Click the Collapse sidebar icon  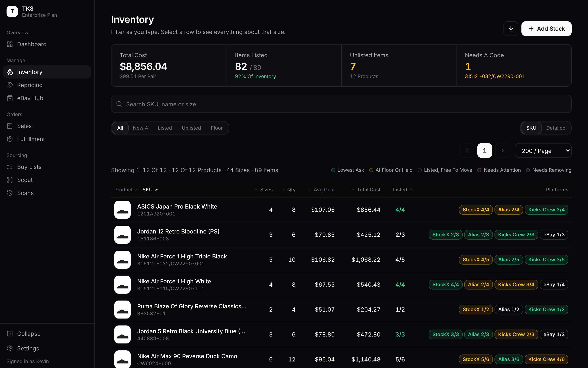point(10,333)
